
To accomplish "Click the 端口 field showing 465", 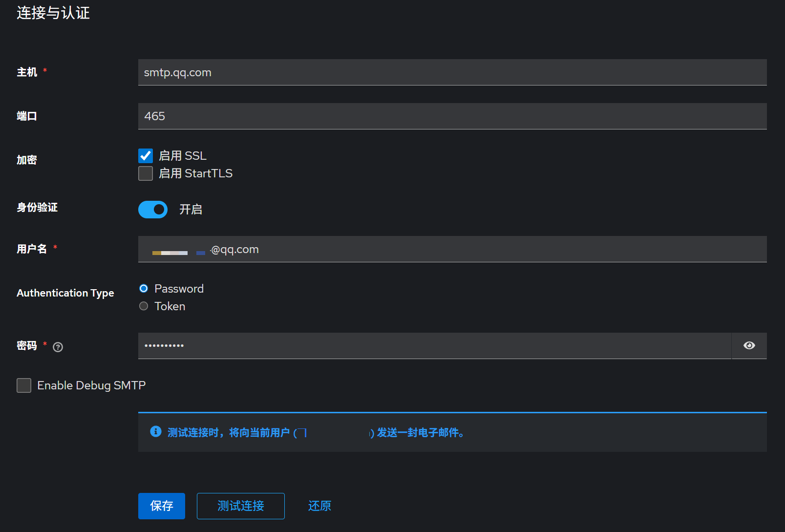I will [x=452, y=116].
